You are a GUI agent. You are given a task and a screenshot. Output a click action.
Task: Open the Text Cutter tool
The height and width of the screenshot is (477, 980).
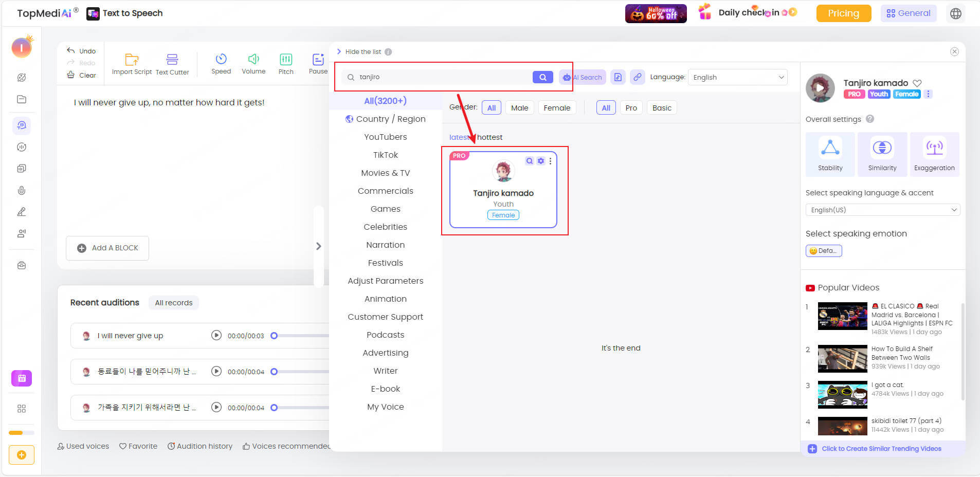click(x=172, y=65)
